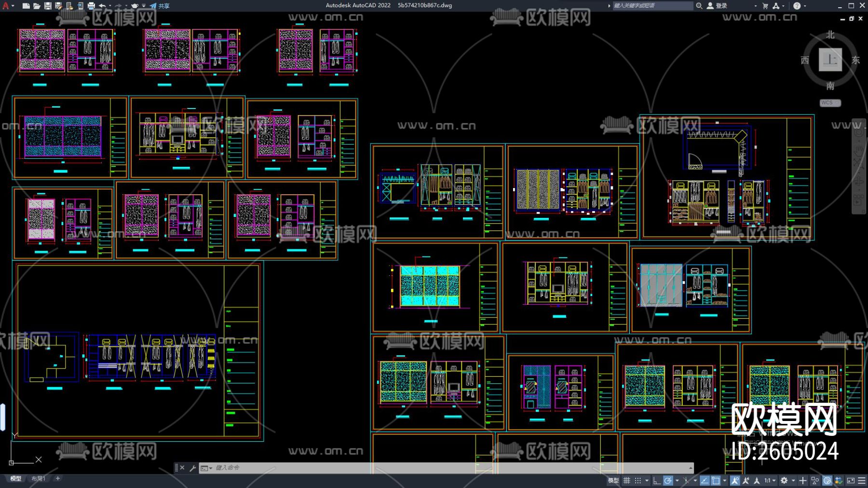868x488 pixels.
Task: Expand object snap settings dropdown arrow
Action: [725, 480]
